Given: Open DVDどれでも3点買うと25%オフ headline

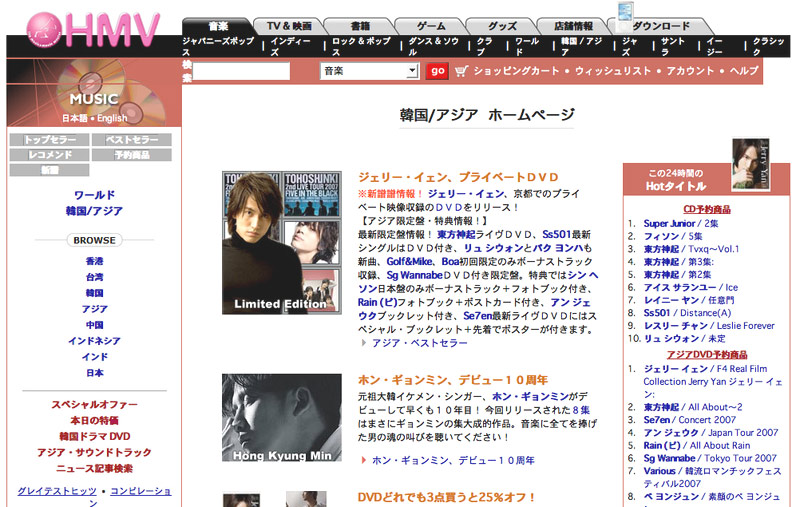Looking at the screenshot, I should coord(446,497).
